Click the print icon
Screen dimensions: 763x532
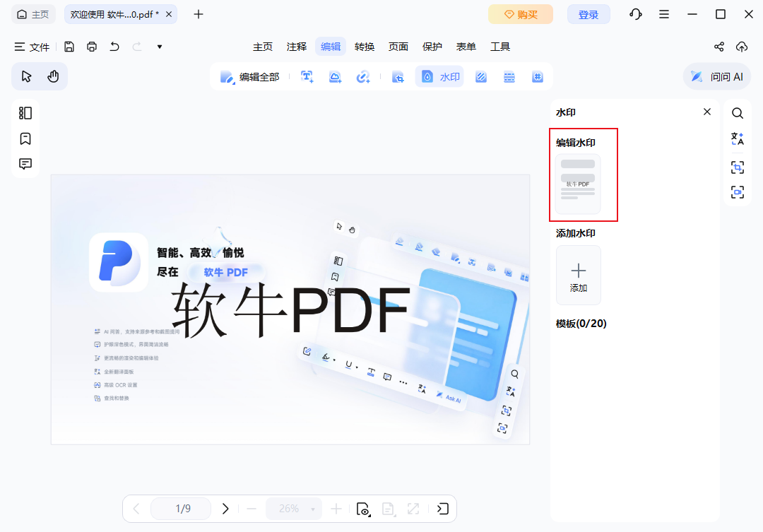pyautogui.click(x=91, y=47)
